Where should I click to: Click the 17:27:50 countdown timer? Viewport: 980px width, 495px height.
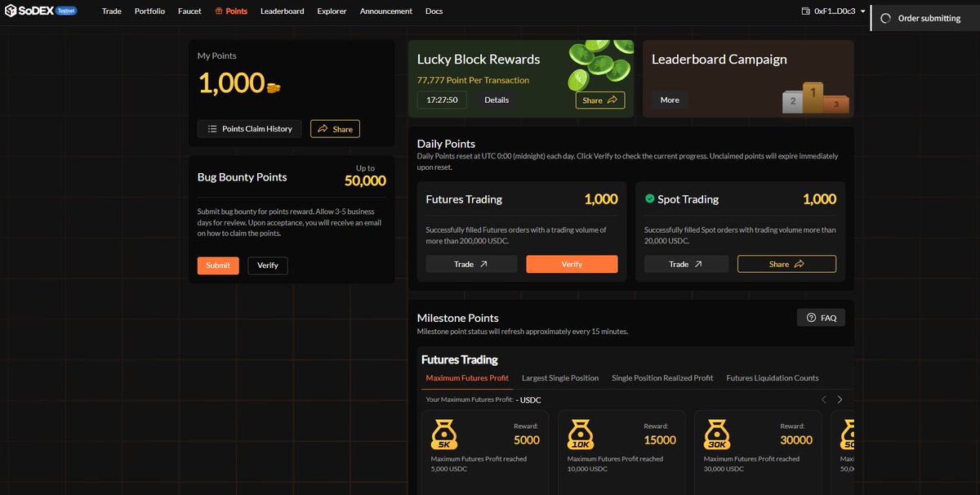[x=443, y=100]
